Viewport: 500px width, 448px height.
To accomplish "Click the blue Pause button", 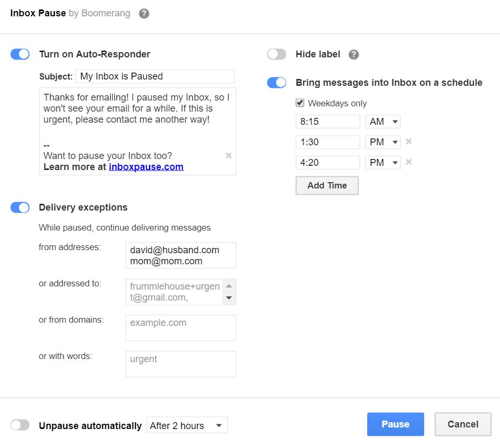I will pyautogui.click(x=395, y=424).
